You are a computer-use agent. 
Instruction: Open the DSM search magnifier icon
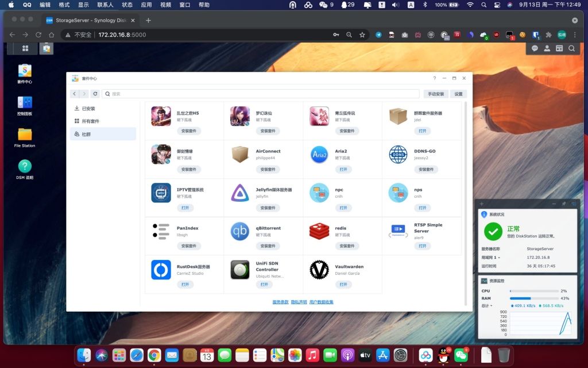pos(571,48)
